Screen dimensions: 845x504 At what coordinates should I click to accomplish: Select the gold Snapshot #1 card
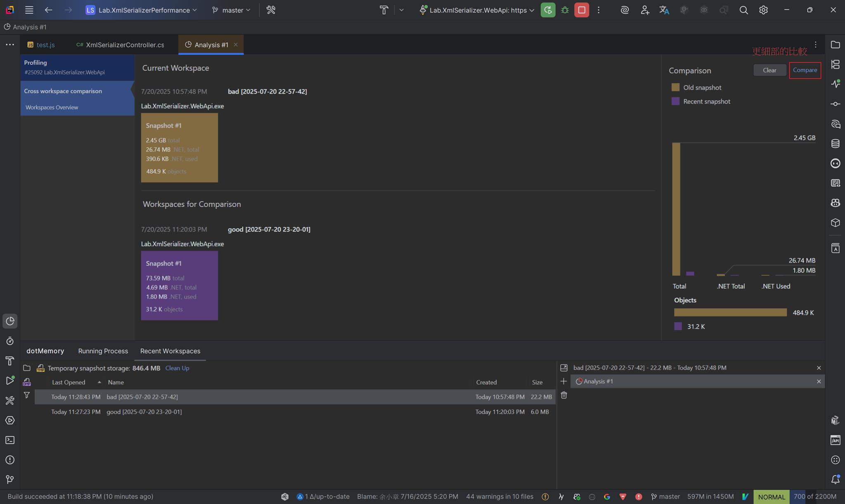[x=179, y=148]
